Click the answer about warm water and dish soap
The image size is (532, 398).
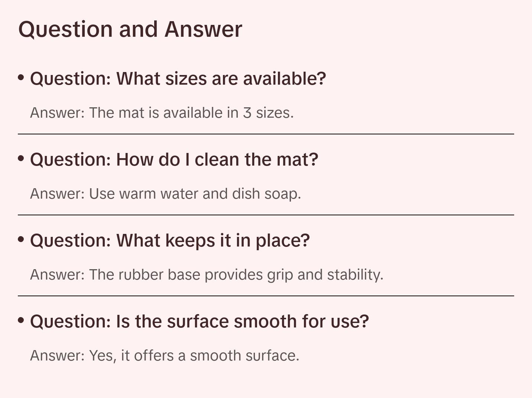(x=165, y=194)
